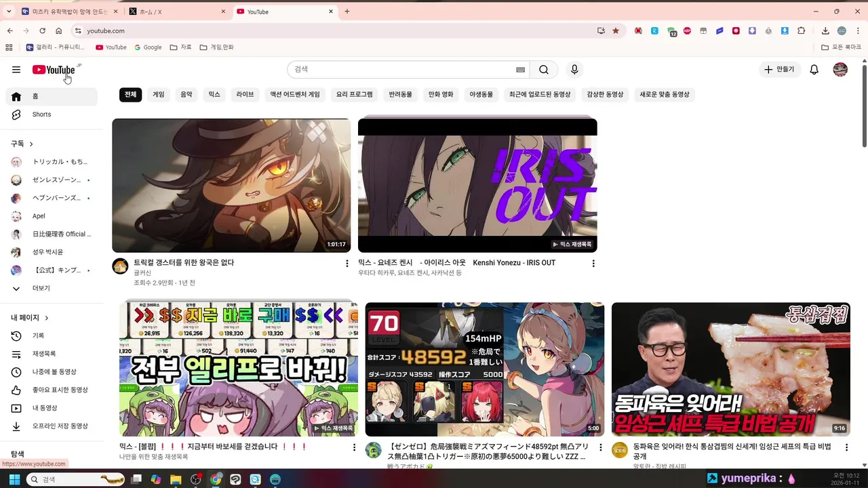This screenshot has height=488, width=868.
Task: Select the 반려동물 chip
Action: 401,95
